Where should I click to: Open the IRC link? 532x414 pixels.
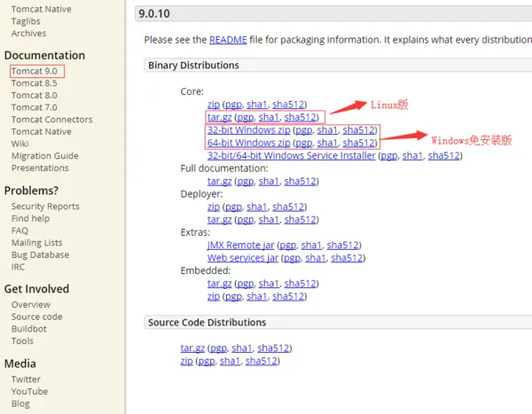[18, 267]
